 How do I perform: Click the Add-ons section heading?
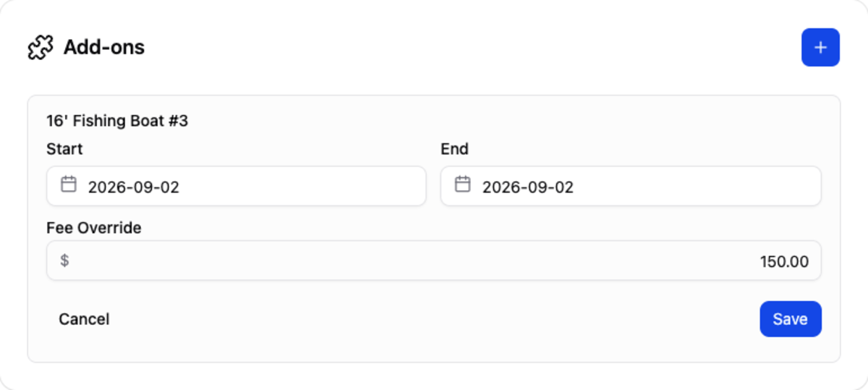[104, 48]
